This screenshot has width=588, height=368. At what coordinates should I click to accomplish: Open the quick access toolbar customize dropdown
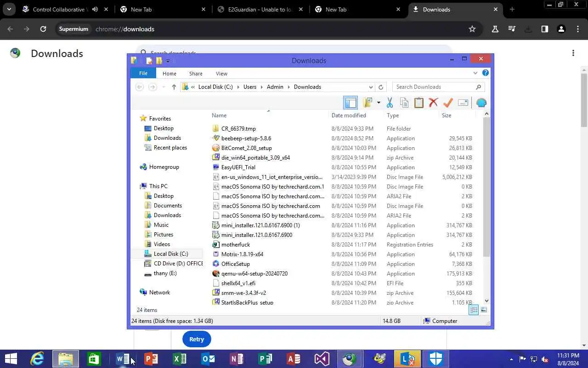click(x=168, y=61)
